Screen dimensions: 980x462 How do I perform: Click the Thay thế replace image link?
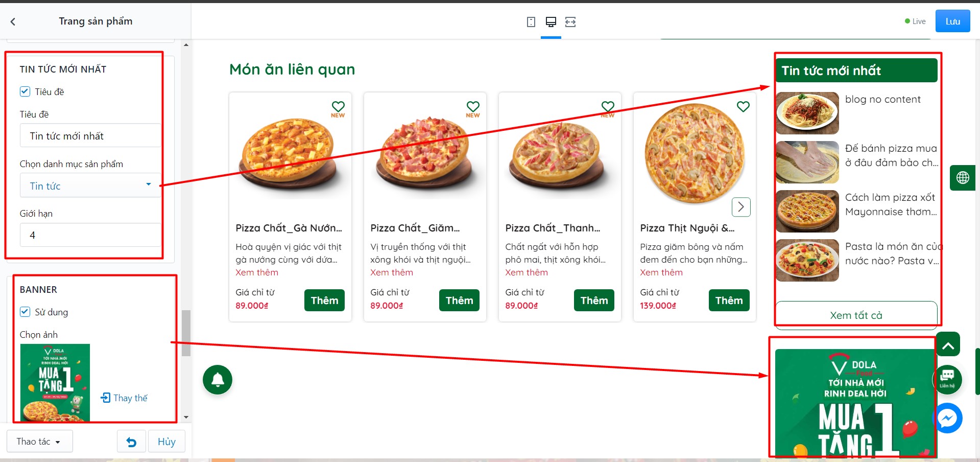click(124, 398)
